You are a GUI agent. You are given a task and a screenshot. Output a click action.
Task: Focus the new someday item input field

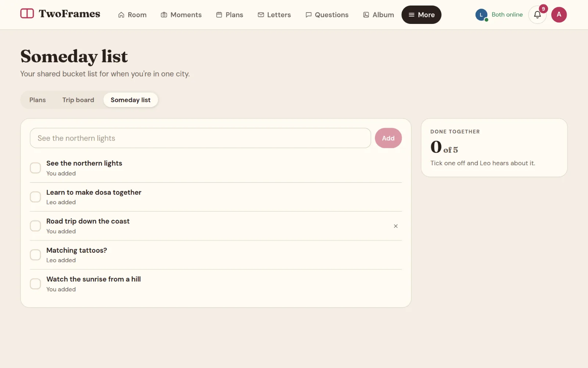(200, 138)
